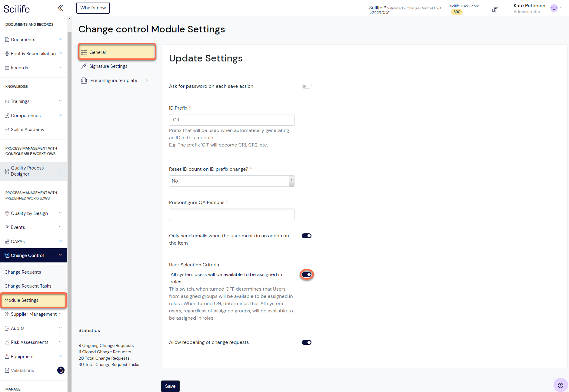Click '9 Ongoing Change Requests' statistic
The image size is (569, 392).
[x=106, y=345]
